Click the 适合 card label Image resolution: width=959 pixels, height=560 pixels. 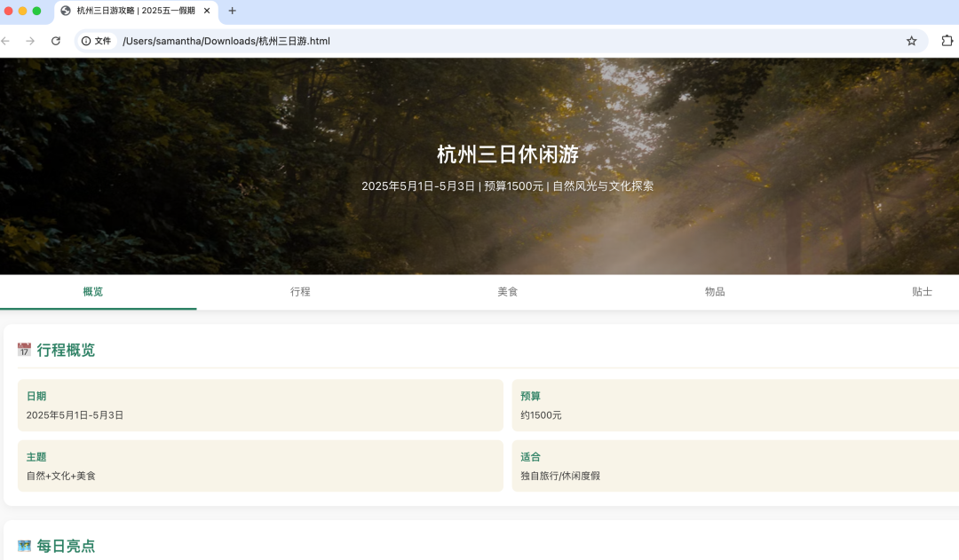click(530, 457)
